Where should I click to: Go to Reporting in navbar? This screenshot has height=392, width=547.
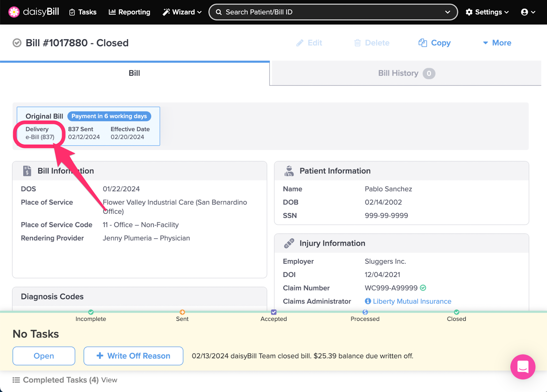(130, 12)
